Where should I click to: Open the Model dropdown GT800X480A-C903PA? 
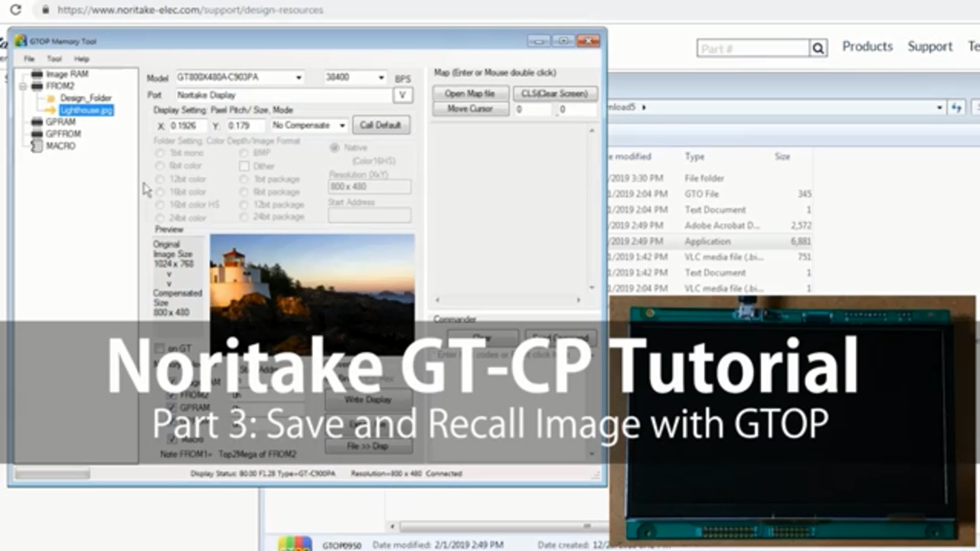pos(299,77)
